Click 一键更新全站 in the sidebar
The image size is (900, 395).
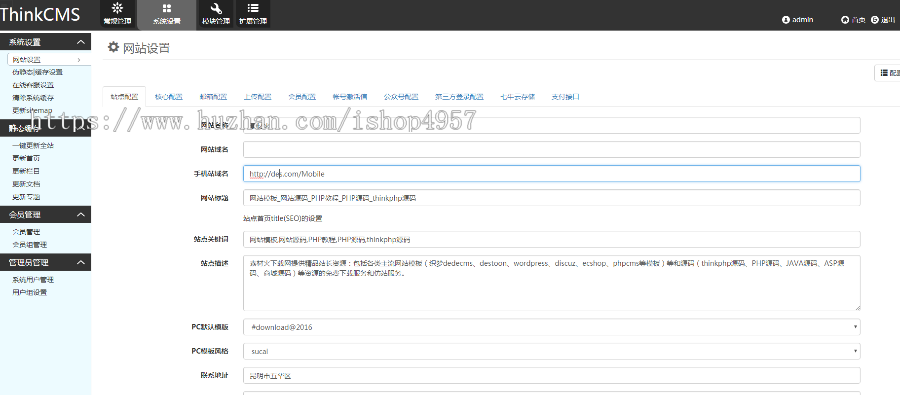coord(33,145)
